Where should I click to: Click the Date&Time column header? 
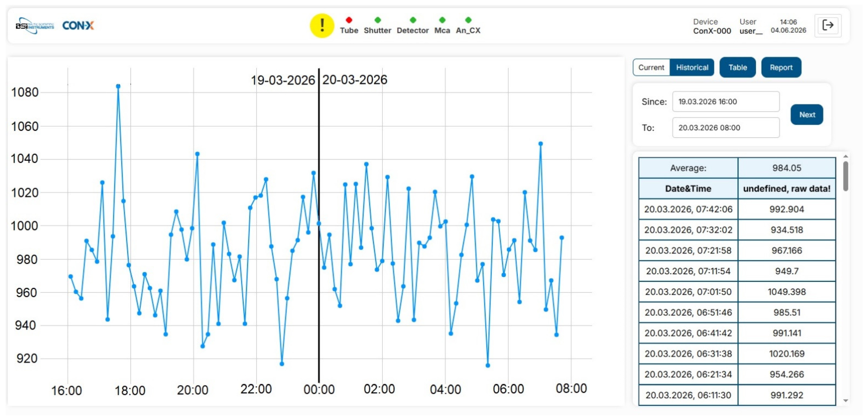click(x=688, y=189)
